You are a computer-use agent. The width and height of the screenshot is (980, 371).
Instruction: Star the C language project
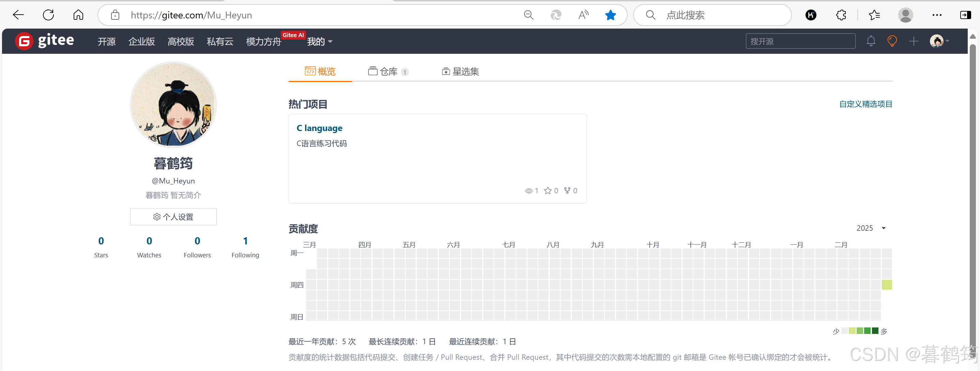[x=548, y=191]
